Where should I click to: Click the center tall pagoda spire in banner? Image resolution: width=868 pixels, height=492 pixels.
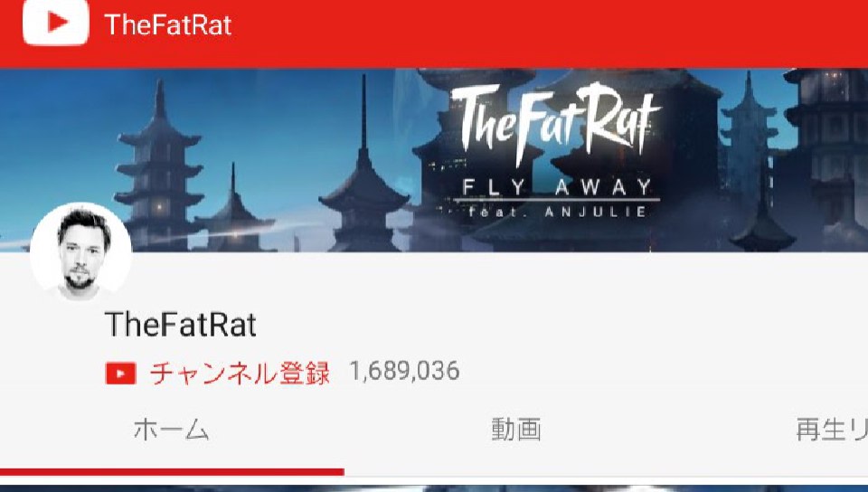pos(363,166)
